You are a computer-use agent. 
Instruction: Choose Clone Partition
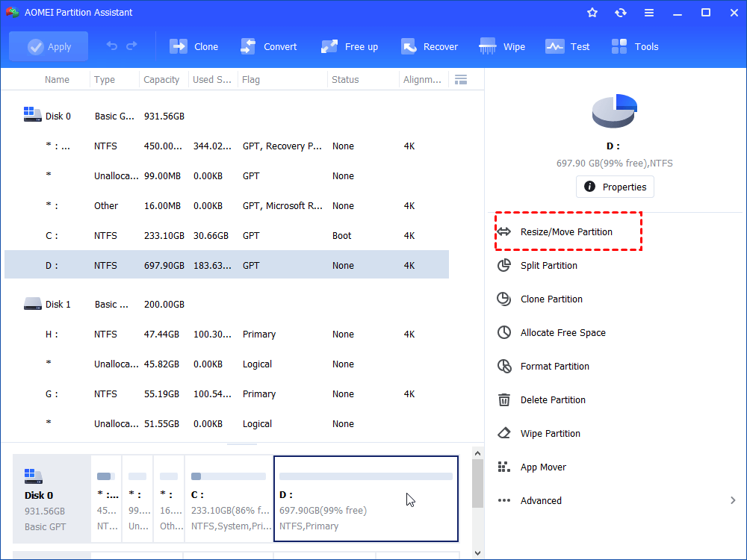pos(551,299)
